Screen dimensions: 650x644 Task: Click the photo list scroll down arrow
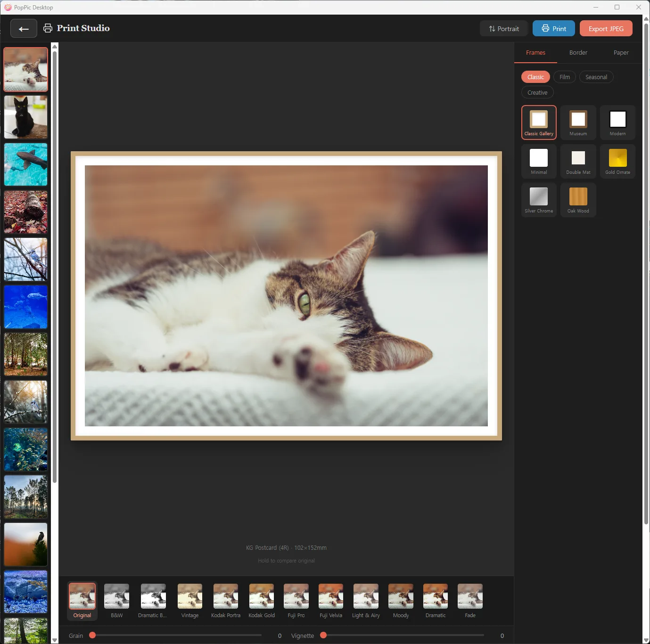55,640
